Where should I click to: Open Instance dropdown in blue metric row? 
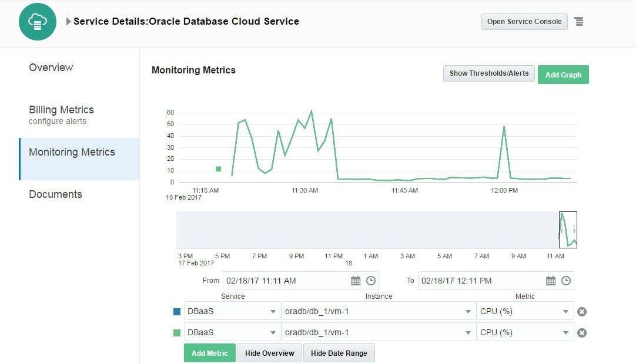(379, 311)
